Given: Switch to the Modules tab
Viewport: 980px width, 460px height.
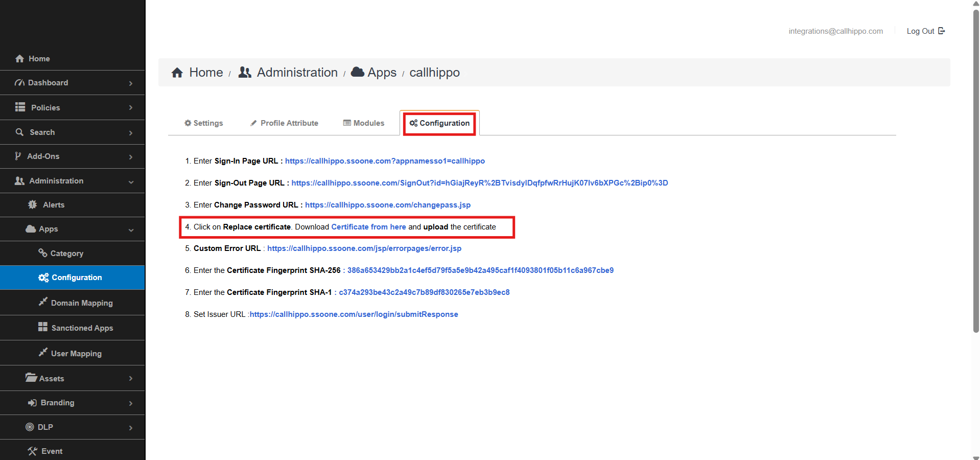Looking at the screenshot, I should coord(364,123).
